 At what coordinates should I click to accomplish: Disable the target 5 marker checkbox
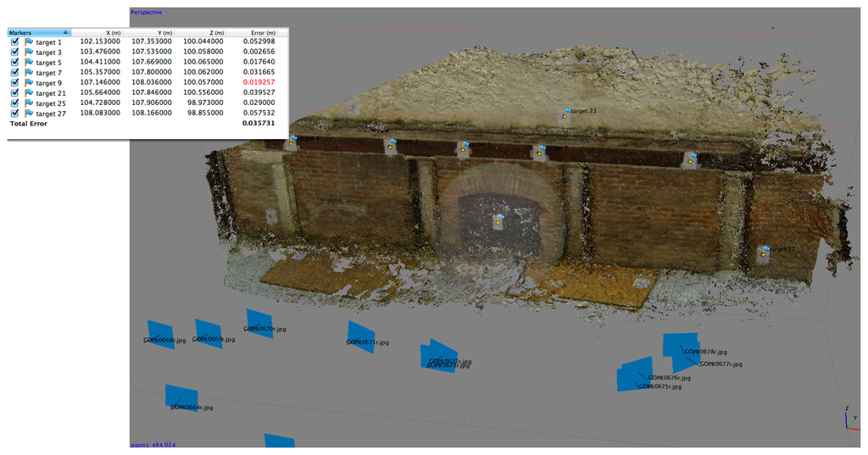(x=14, y=62)
